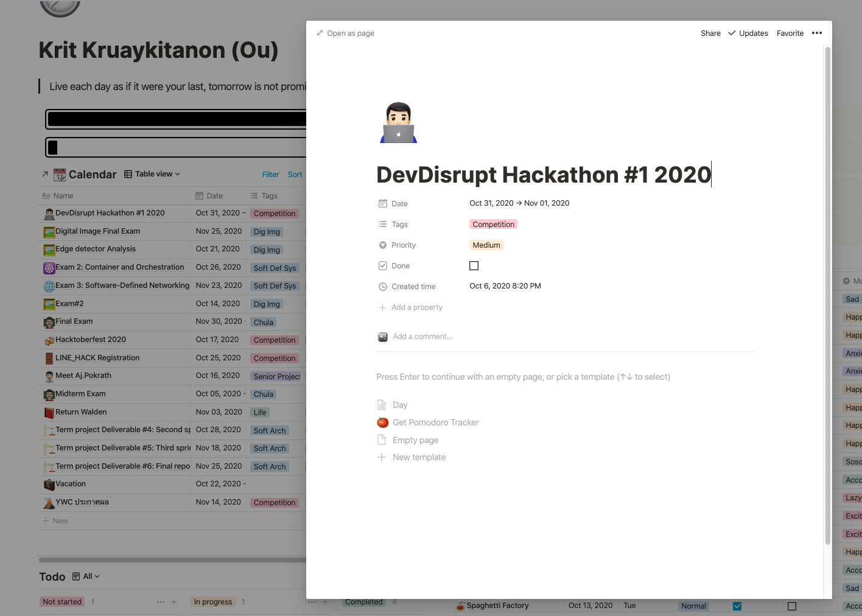The height and width of the screenshot is (616, 862).
Task: Click the Priority property select icon
Action: pyautogui.click(x=383, y=245)
